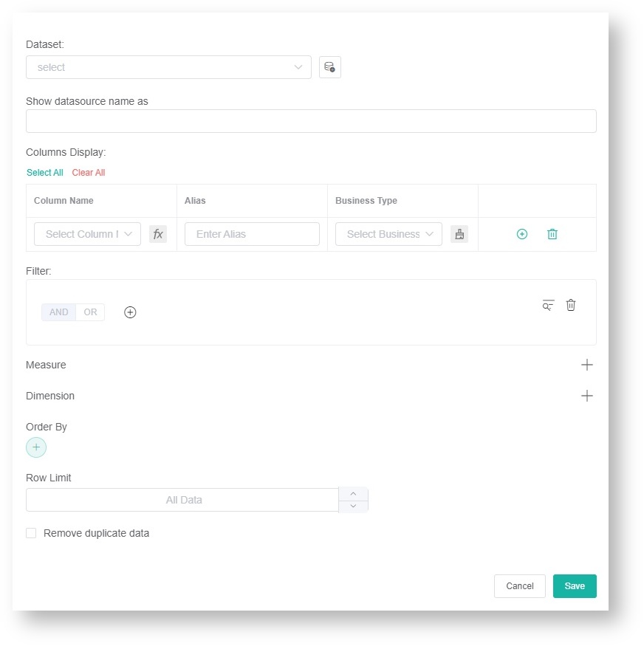
Task: Enable the Remove duplicate data checkbox
Action: click(x=31, y=532)
